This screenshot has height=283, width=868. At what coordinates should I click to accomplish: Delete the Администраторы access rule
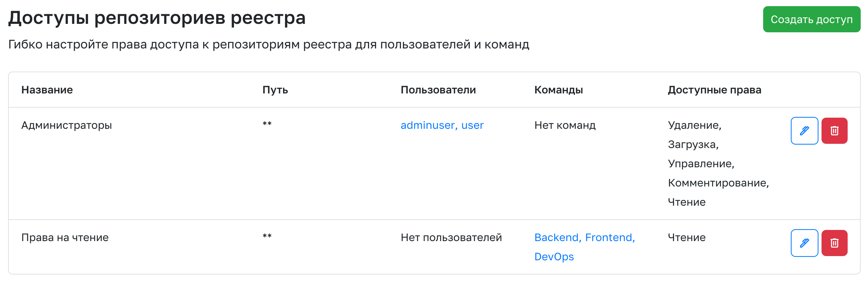(x=834, y=131)
